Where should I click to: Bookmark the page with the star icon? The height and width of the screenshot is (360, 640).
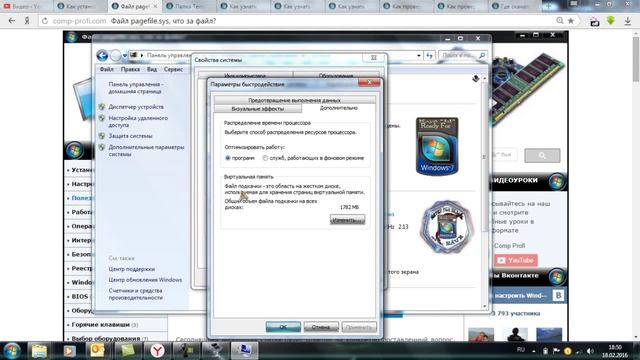(571, 20)
